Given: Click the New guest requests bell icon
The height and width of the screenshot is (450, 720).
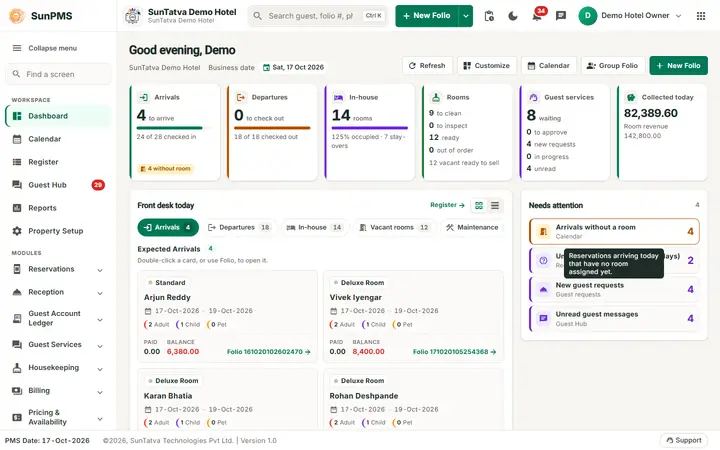Looking at the screenshot, I should [x=543, y=290].
